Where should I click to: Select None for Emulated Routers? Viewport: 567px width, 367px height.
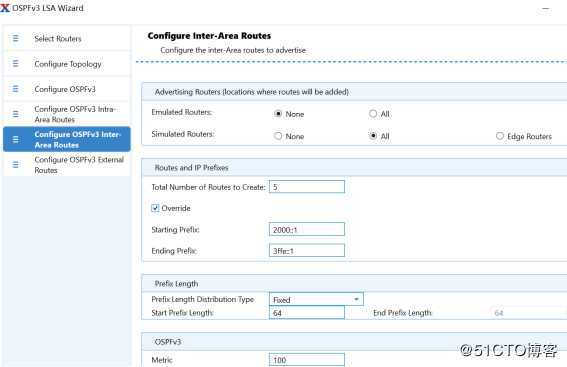(278, 114)
